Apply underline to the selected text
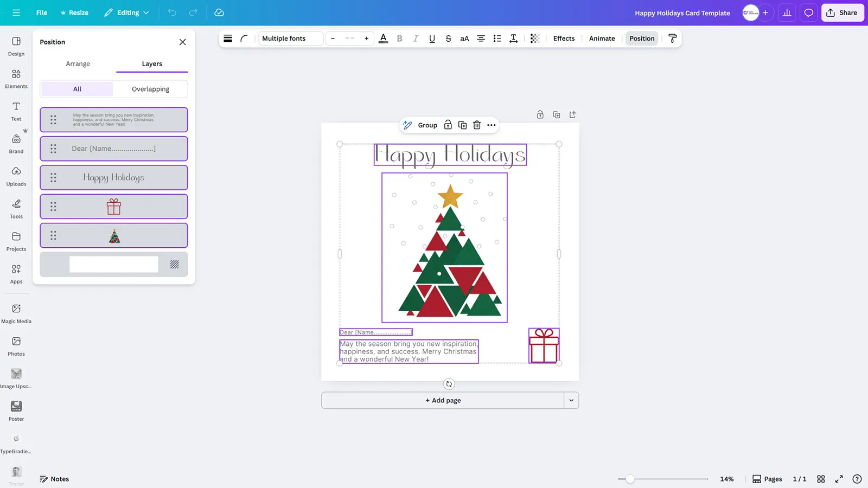Screen dimensions: 868x488 (432, 38)
